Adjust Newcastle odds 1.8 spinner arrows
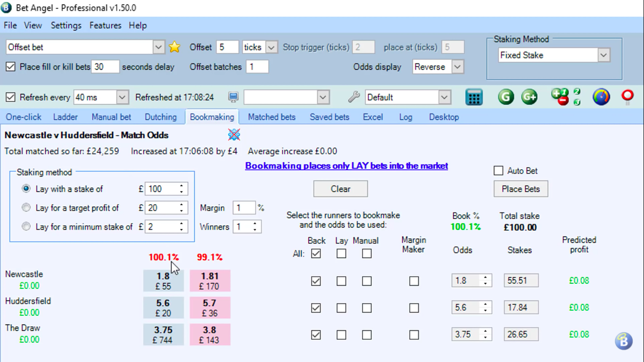Image resolution: width=644 pixels, height=362 pixels. [486, 280]
